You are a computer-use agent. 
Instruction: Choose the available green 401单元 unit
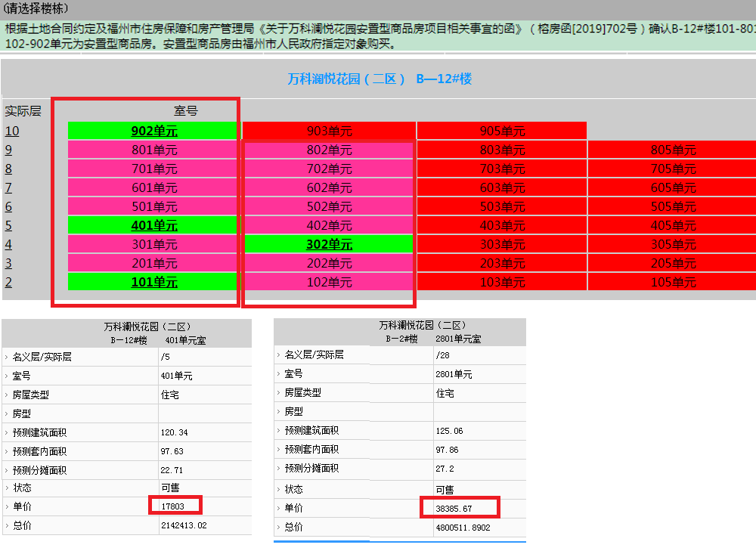tap(150, 225)
